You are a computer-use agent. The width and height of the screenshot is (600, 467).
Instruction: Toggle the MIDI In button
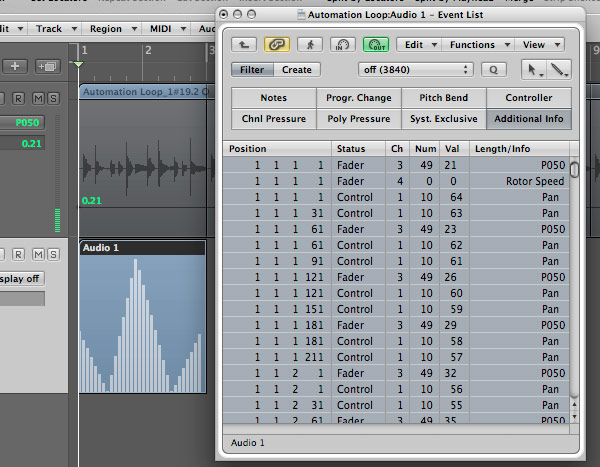342,45
